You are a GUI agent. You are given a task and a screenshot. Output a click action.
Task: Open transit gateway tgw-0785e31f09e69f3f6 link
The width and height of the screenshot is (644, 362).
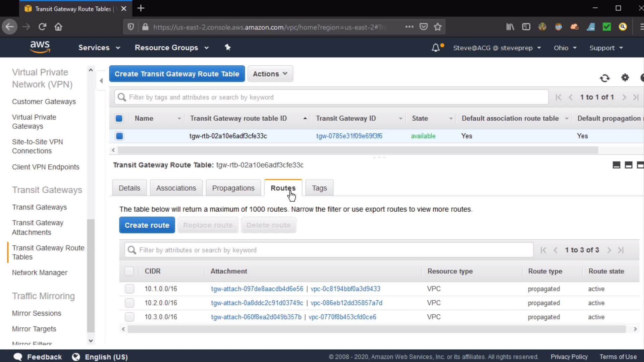(349, 136)
